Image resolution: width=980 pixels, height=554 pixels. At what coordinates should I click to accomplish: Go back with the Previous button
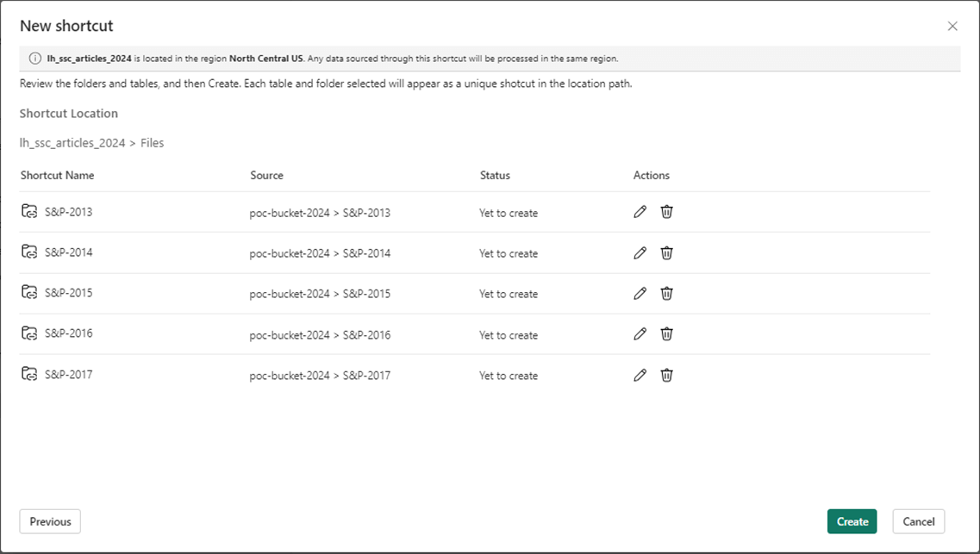point(50,521)
